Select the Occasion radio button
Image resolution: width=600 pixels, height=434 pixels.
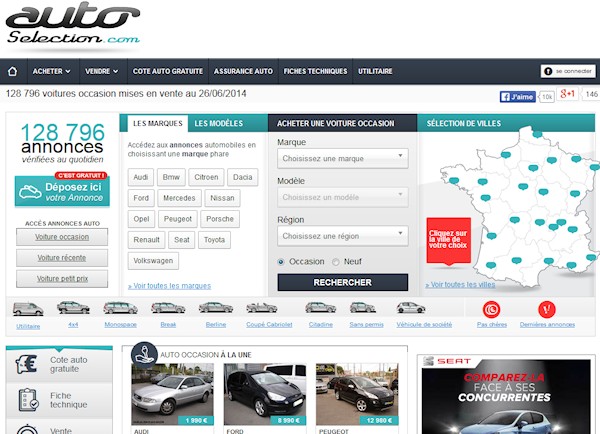tap(281, 262)
